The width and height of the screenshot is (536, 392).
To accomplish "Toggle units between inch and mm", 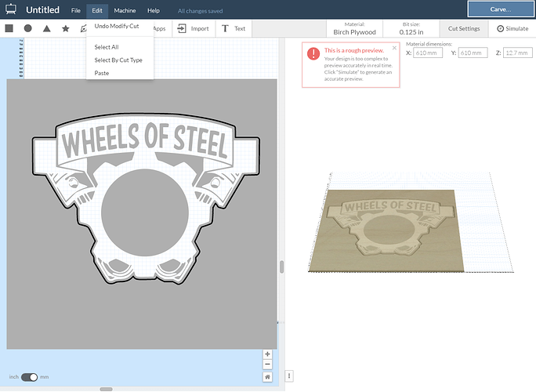I will [x=30, y=377].
